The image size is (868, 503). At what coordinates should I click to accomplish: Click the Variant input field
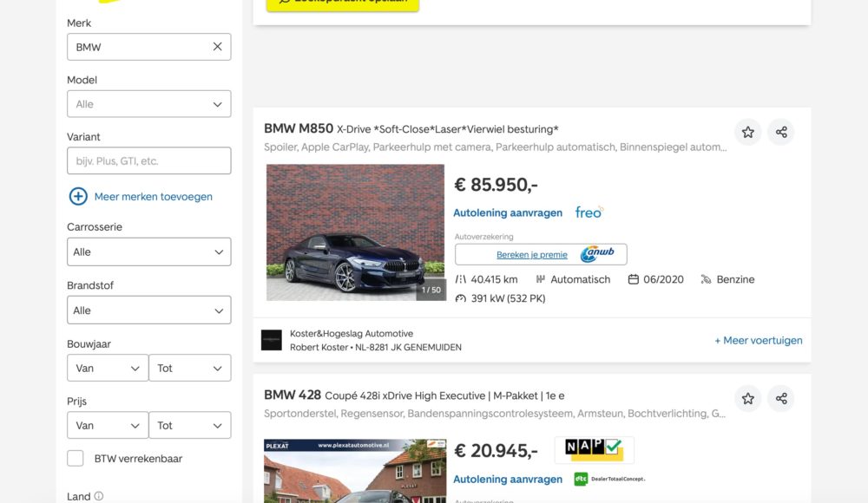pyautogui.click(x=148, y=160)
